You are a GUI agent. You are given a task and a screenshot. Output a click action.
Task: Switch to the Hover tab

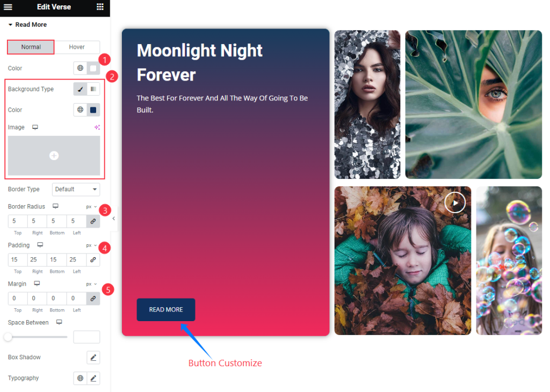coord(77,47)
